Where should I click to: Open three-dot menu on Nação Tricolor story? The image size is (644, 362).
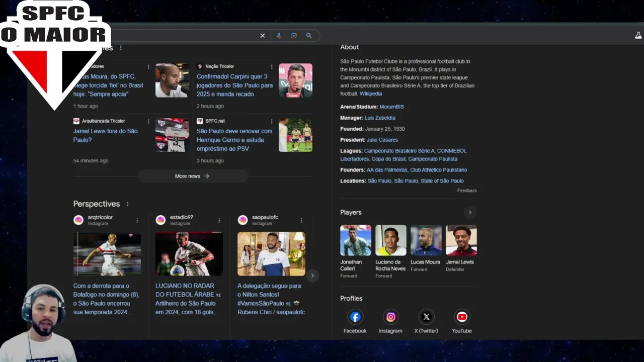coord(272,66)
